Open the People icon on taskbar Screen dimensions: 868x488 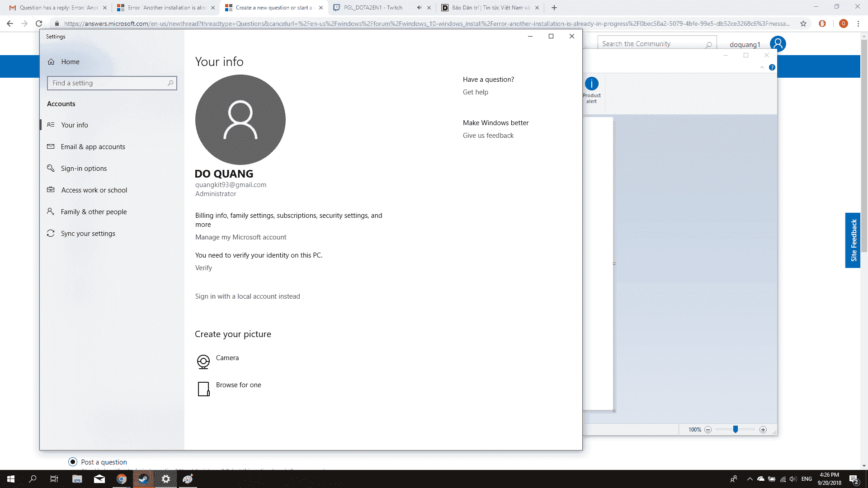(x=734, y=479)
